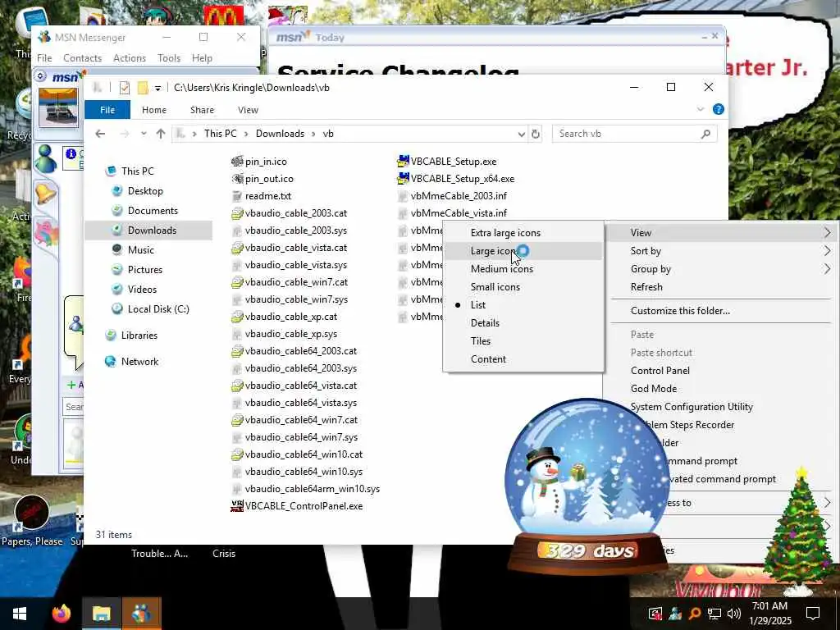Image resolution: width=840 pixels, height=630 pixels.
Task: Choose Extra large icons view
Action: click(x=523, y=233)
